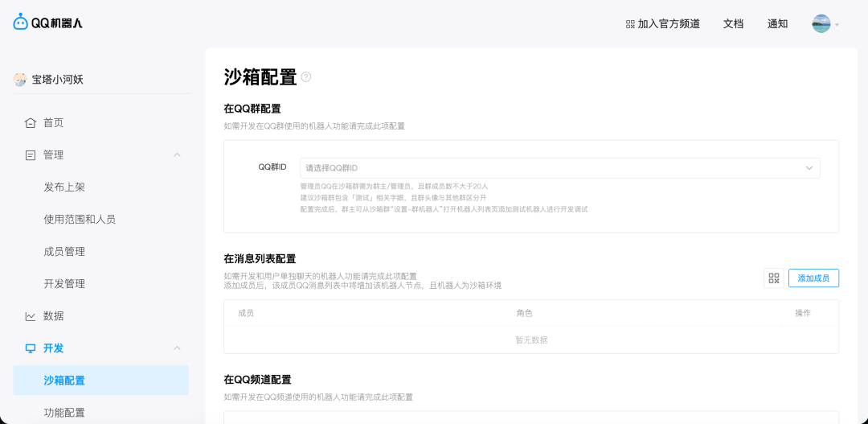868x424 pixels.
Task: Click the 管理 section label
Action: coord(54,155)
